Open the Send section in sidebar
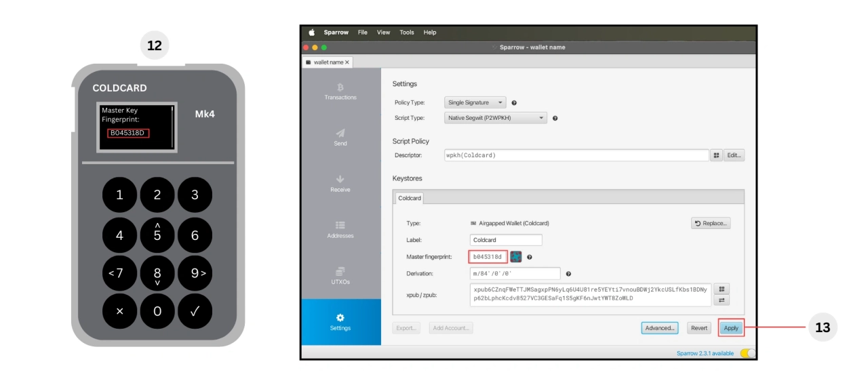 point(340,137)
